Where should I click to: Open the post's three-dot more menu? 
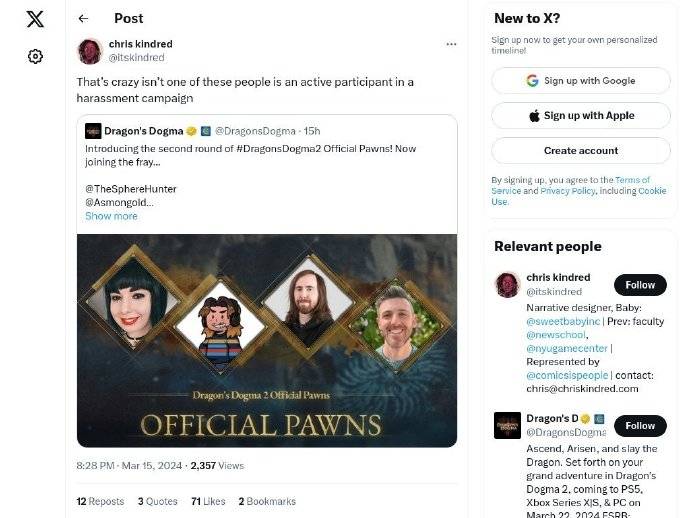pyautogui.click(x=451, y=44)
